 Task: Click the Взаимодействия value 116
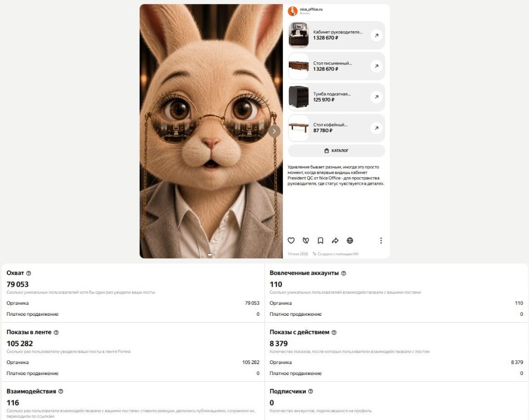(x=13, y=403)
